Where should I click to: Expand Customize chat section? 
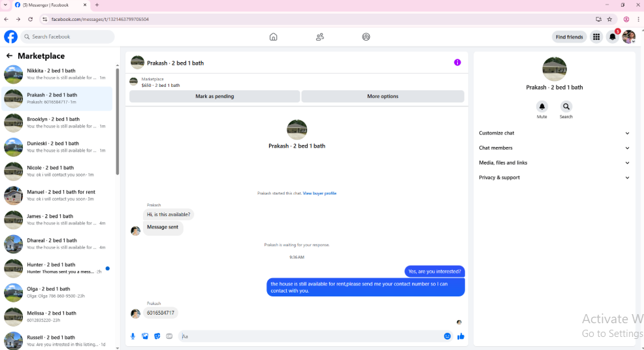[x=554, y=133]
